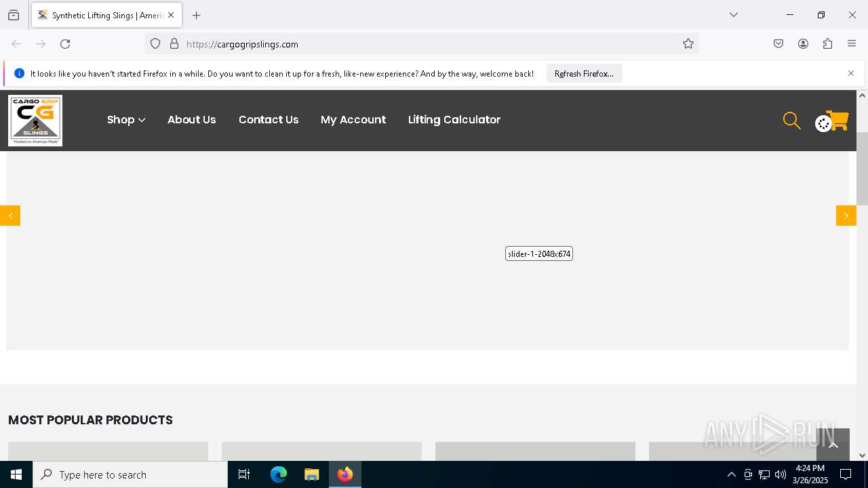This screenshot has height=488, width=868.
Task: Open the Windows notification center
Action: tap(846, 474)
